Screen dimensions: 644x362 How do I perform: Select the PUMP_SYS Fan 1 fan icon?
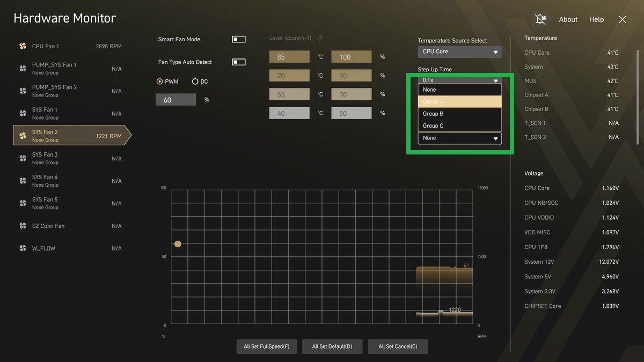(x=23, y=69)
